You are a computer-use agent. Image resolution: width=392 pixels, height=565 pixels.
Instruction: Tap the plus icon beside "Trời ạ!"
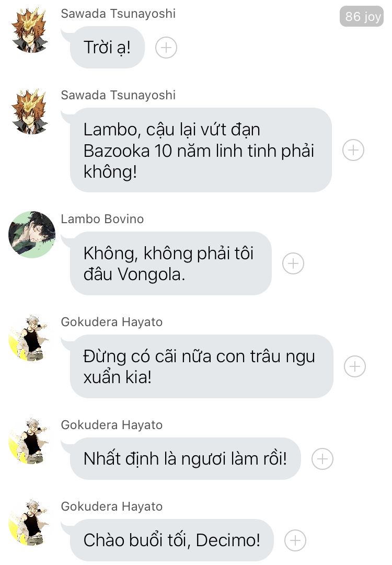166,48
